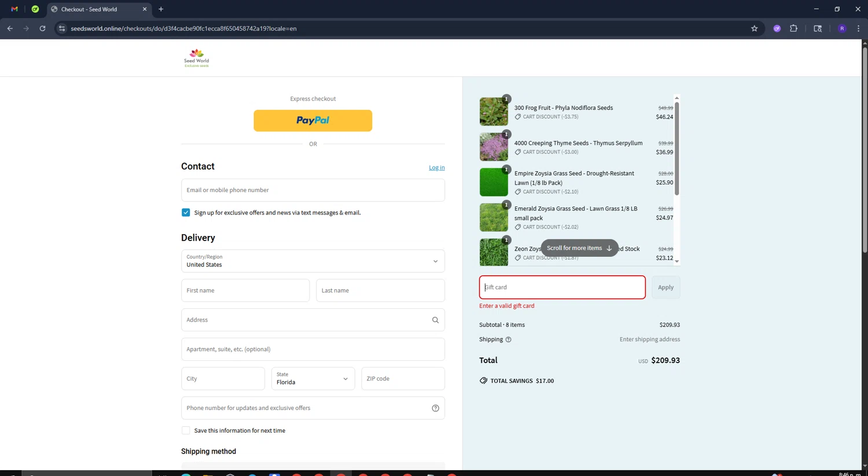Focus the City field
Image resolution: width=868 pixels, height=476 pixels.
223,379
